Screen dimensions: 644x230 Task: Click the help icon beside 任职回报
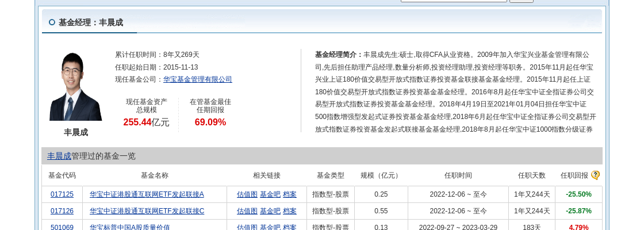click(595, 175)
